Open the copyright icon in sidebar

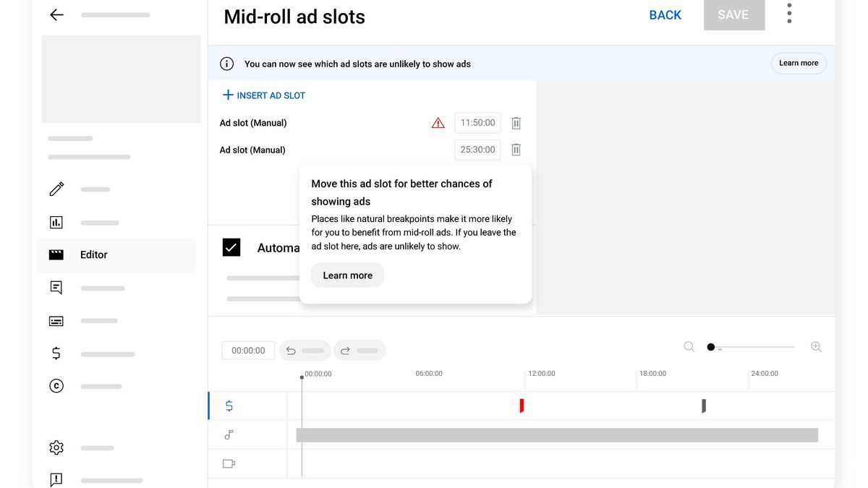[56, 386]
